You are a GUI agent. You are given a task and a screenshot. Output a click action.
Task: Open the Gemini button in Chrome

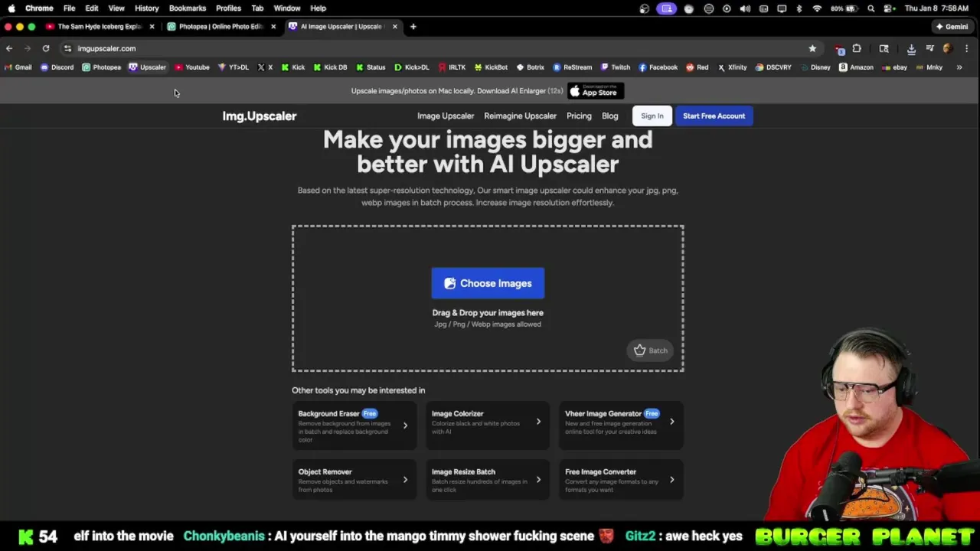(x=952, y=26)
